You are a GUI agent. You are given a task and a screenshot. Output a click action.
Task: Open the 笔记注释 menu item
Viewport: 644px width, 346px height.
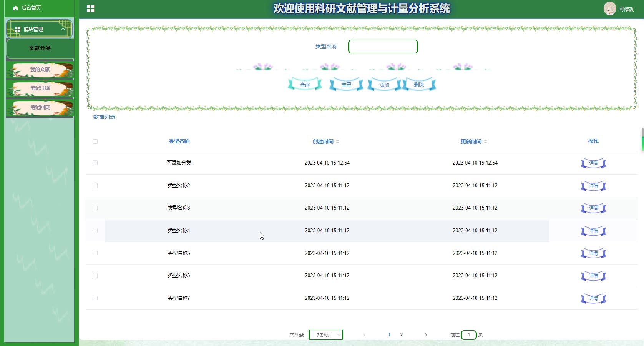pyautogui.click(x=40, y=88)
